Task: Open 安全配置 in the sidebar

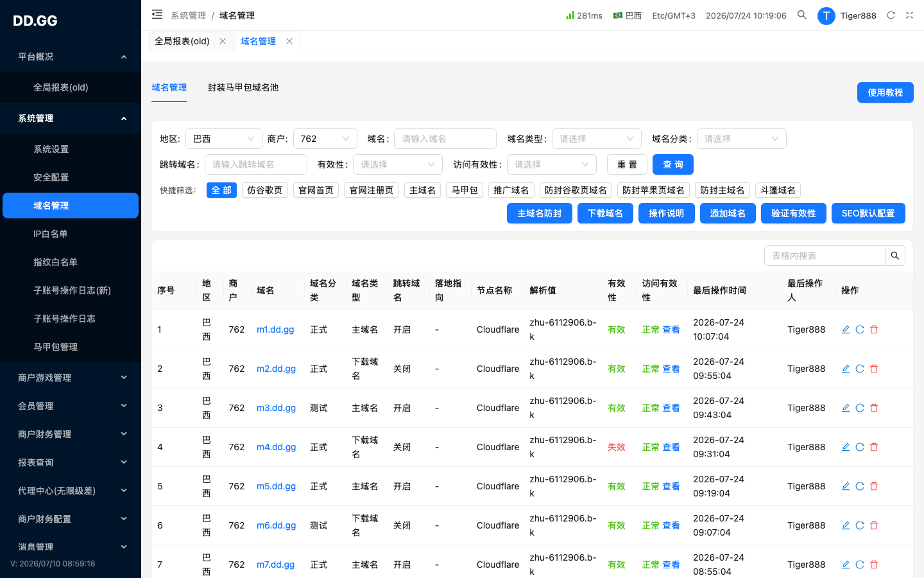Action: tap(71, 177)
